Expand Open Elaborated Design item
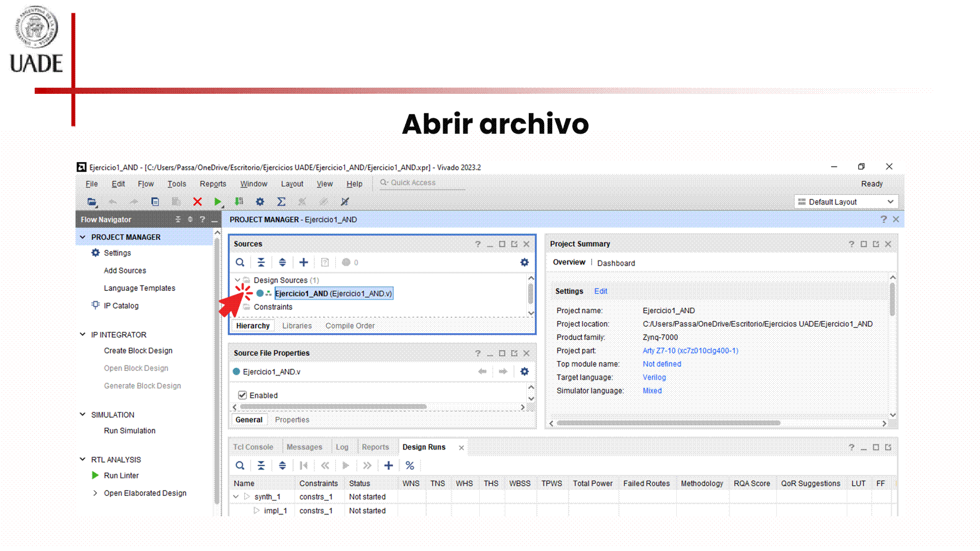 (95, 493)
